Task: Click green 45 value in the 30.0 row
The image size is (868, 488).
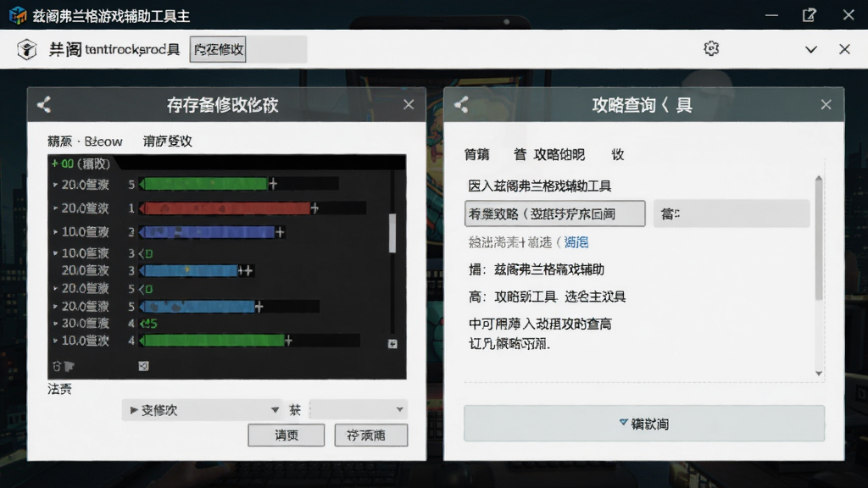Action: tap(148, 323)
